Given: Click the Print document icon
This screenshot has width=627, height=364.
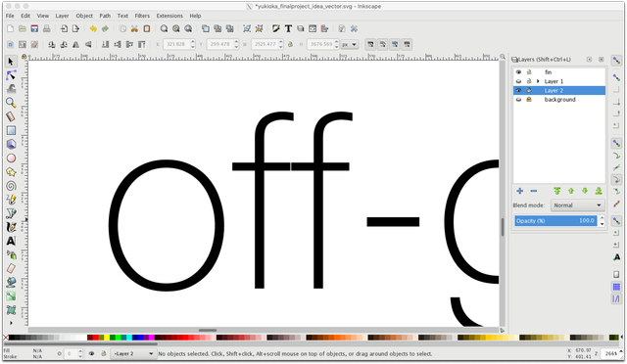Looking at the screenshot, I should pos(46,28).
